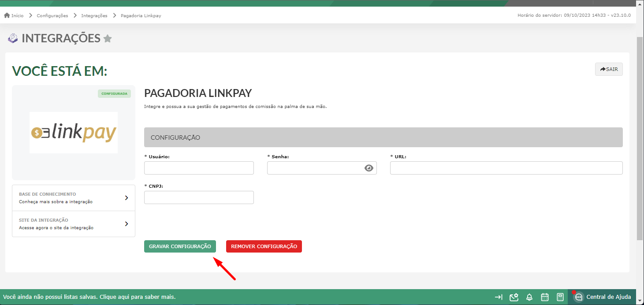Viewport: 644px width, 305px height.
Task: Navigate to Configurações breadcrumb
Action: (x=52, y=15)
